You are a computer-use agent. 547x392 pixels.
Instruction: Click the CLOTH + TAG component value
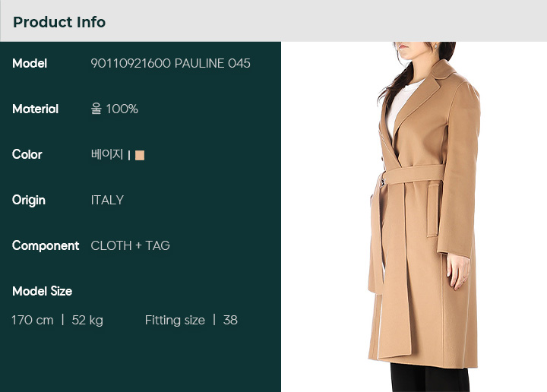[x=130, y=246]
